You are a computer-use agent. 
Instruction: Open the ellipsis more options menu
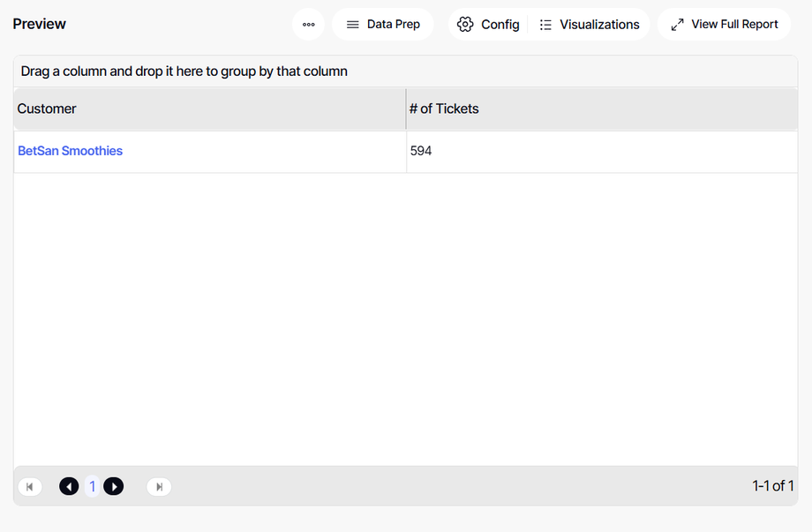tap(308, 25)
